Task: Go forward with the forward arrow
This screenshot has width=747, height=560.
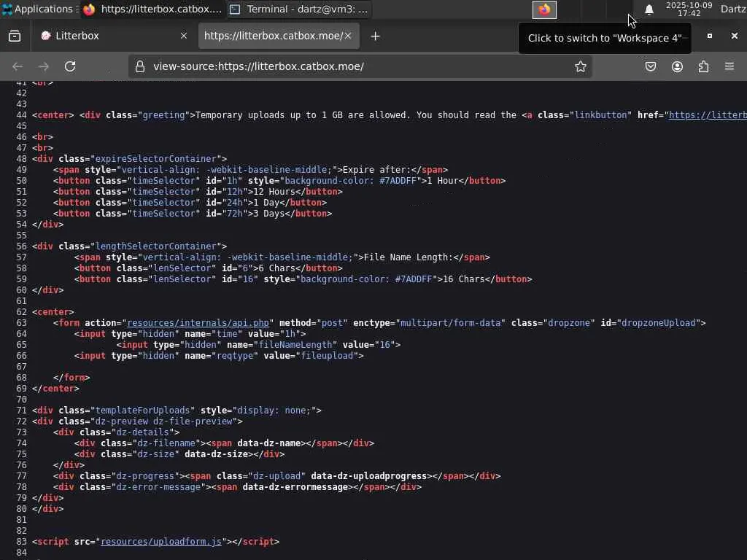Action: [43, 66]
